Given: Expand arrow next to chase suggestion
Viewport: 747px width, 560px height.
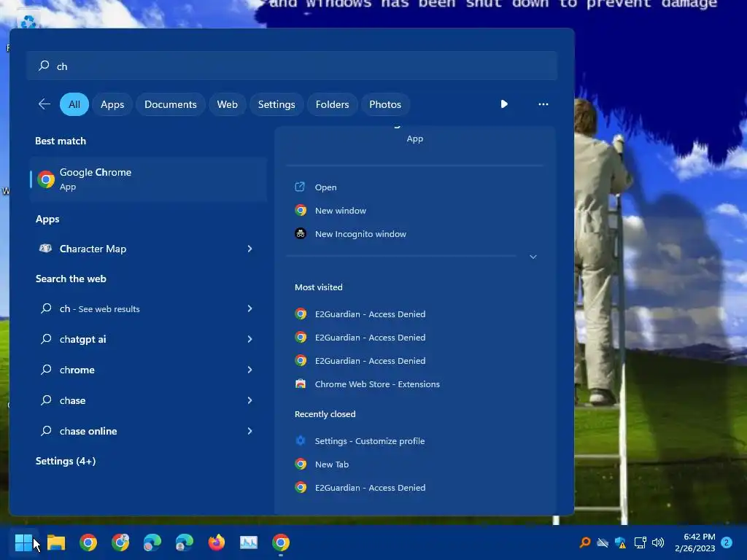Looking at the screenshot, I should click(249, 400).
